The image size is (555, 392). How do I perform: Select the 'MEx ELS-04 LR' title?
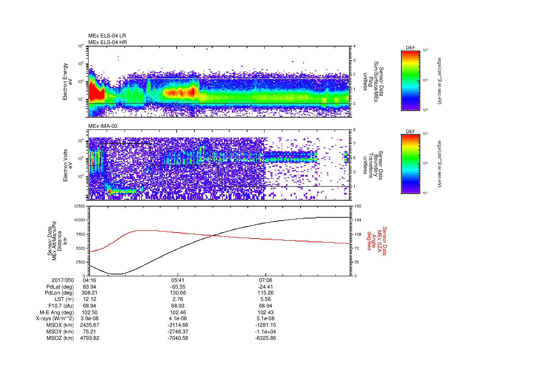(107, 36)
